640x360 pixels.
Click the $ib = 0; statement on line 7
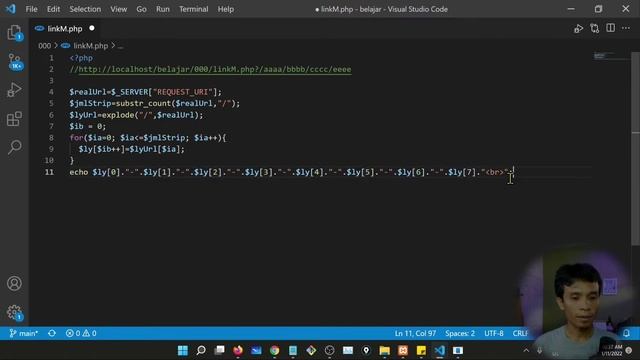(x=88, y=127)
